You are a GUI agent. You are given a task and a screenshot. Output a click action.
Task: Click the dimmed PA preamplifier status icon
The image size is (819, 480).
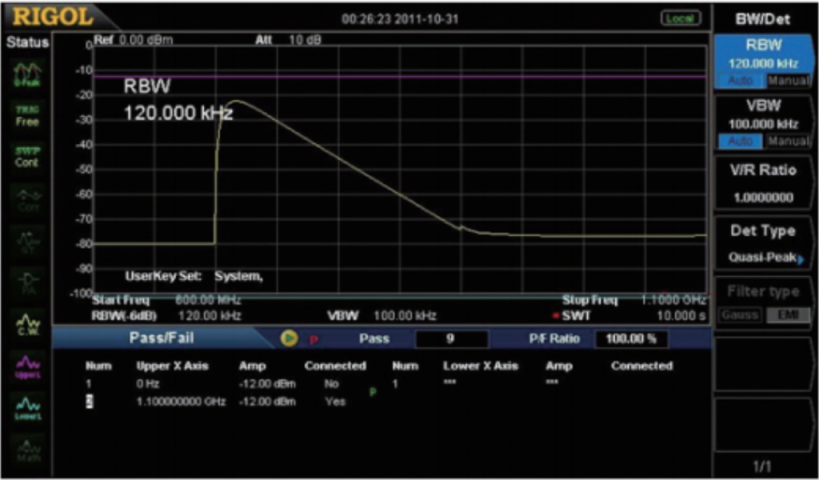point(28,283)
